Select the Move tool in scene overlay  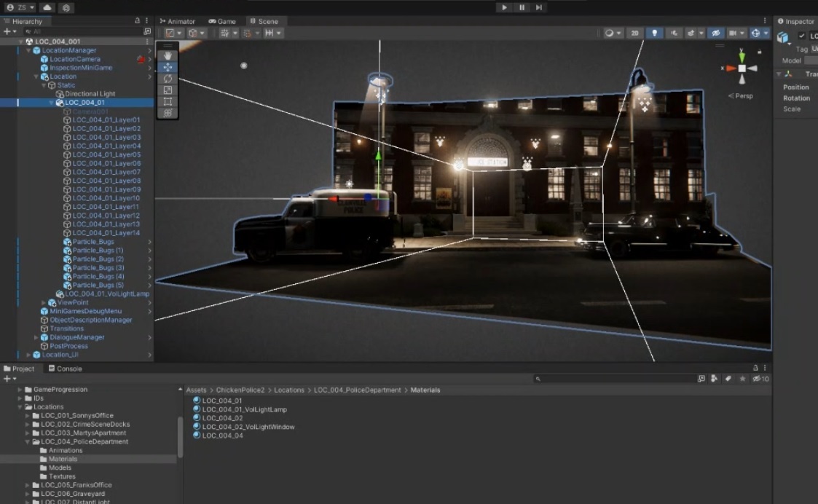(168, 67)
